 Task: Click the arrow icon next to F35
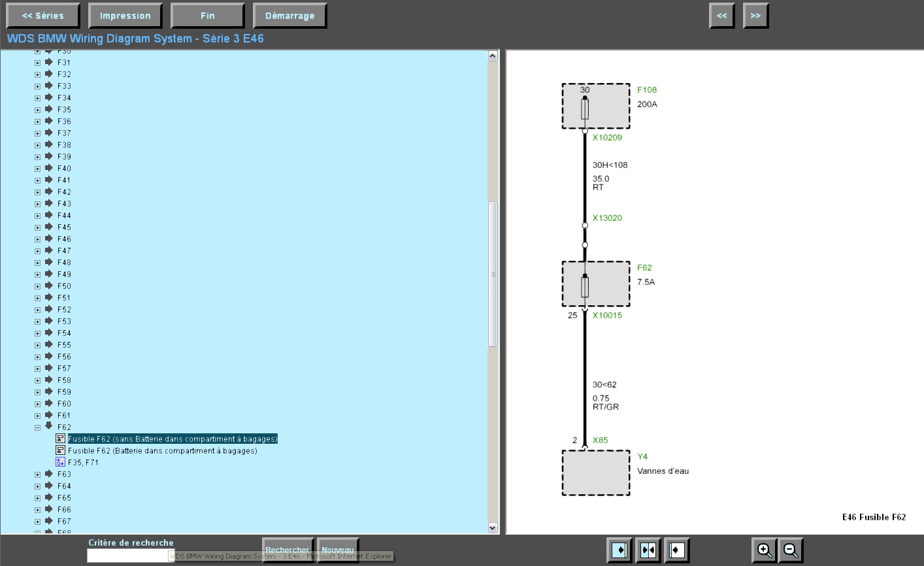point(48,109)
